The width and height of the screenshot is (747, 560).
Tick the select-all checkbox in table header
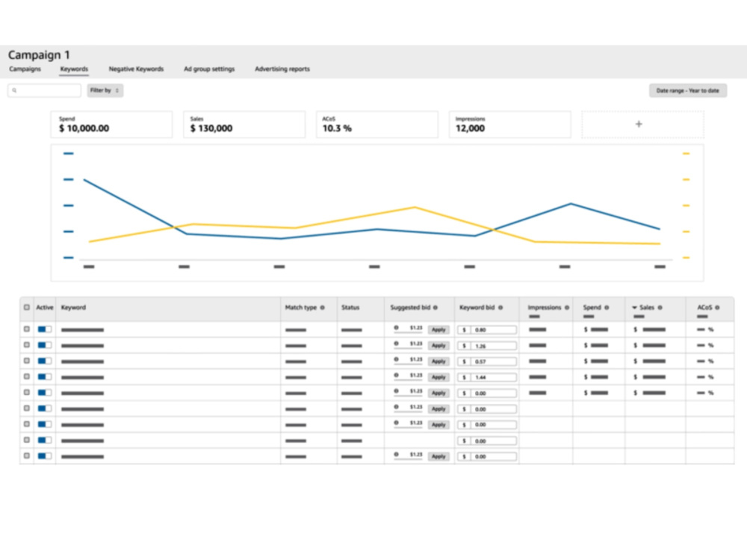(27, 308)
